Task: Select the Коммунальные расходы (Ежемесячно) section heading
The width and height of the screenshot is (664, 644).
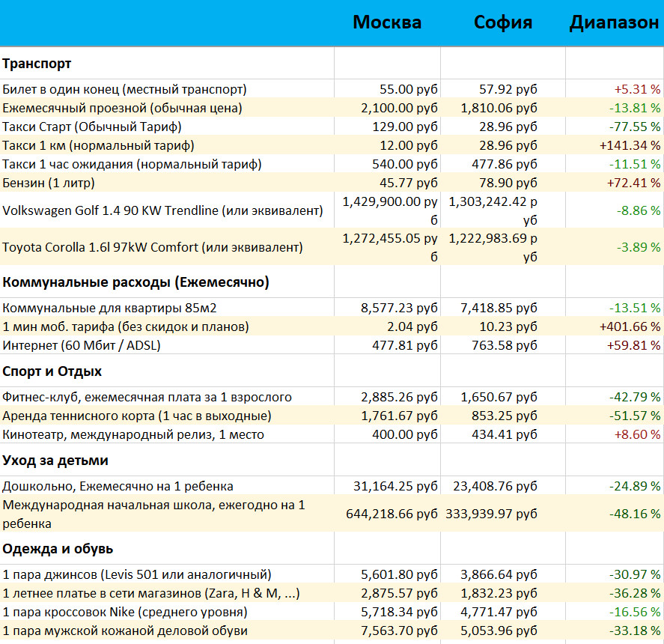Action: click(136, 282)
